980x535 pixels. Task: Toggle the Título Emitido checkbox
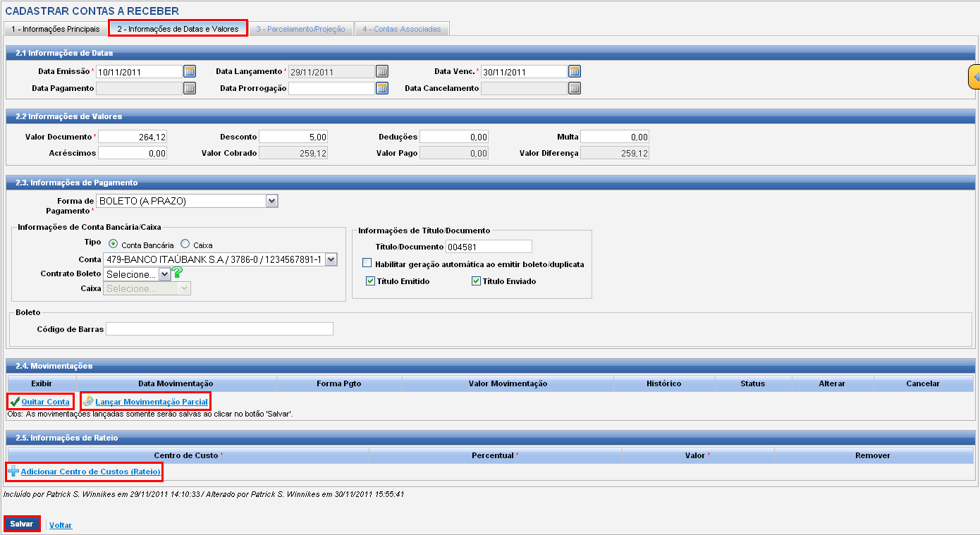(x=371, y=281)
